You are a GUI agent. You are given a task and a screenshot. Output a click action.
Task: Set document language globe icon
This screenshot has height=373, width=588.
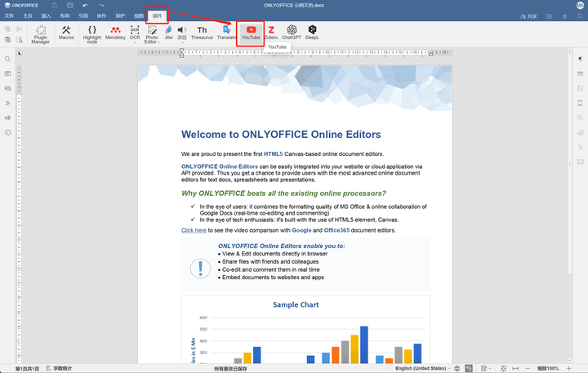[457, 368]
